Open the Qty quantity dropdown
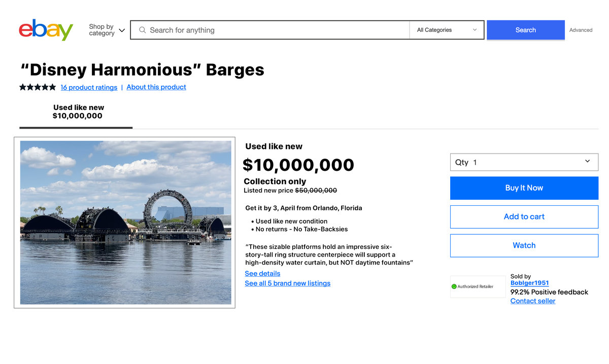609x364 pixels. point(524,162)
